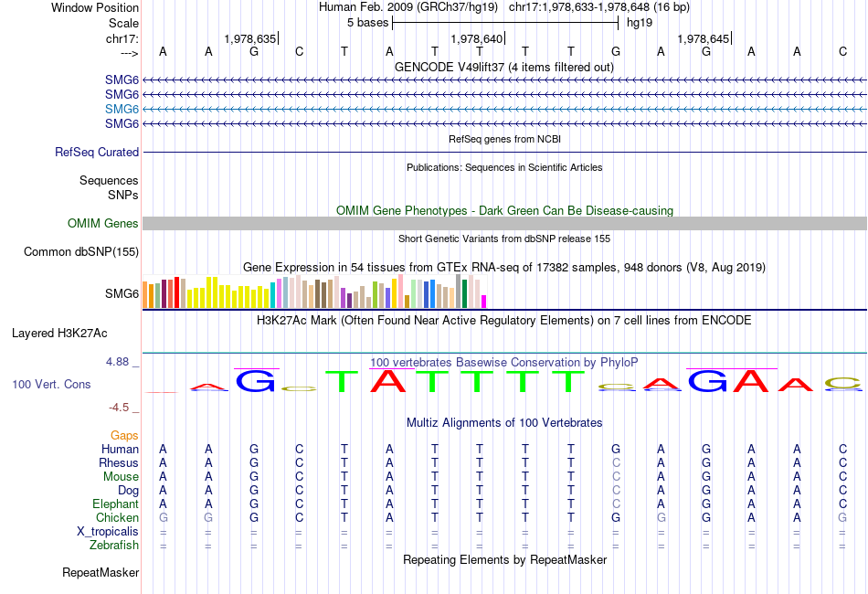
Task: Click the RepeatMasker track label
Action: click(x=101, y=573)
